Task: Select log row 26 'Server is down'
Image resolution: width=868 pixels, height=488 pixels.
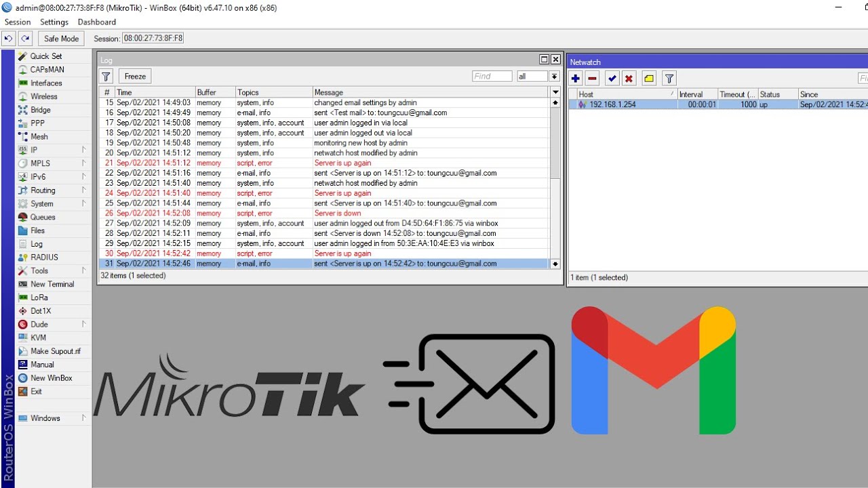Action: tap(324, 213)
